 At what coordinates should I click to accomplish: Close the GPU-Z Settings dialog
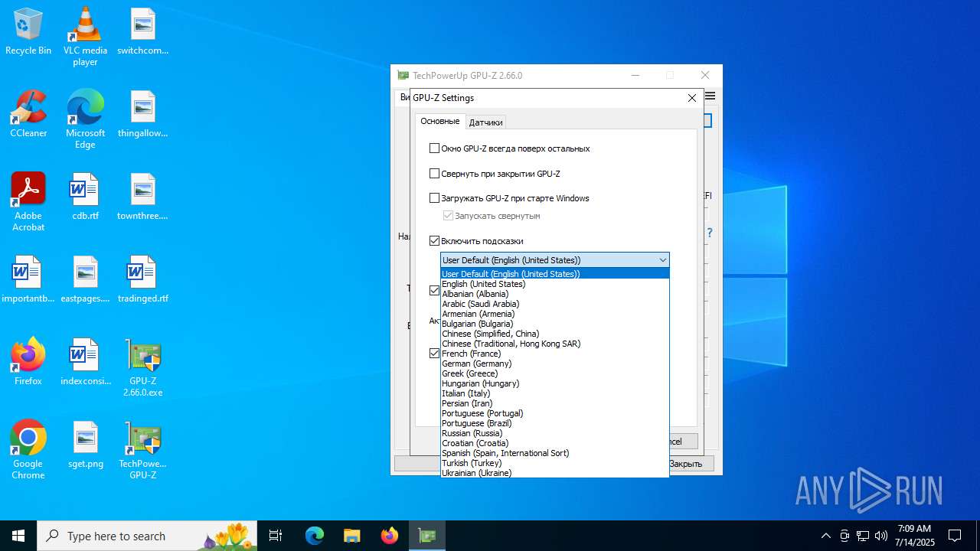pyautogui.click(x=691, y=98)
